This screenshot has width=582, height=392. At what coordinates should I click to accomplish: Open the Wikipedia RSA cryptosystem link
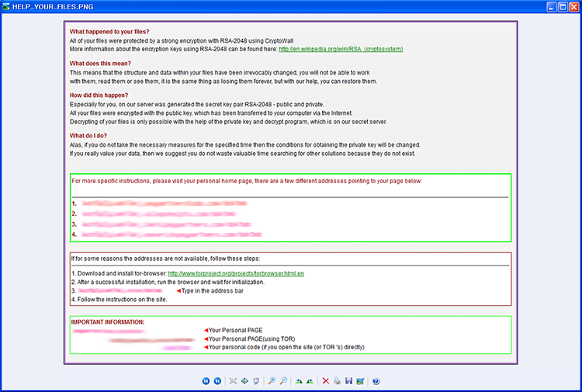[x=341, y=49]
